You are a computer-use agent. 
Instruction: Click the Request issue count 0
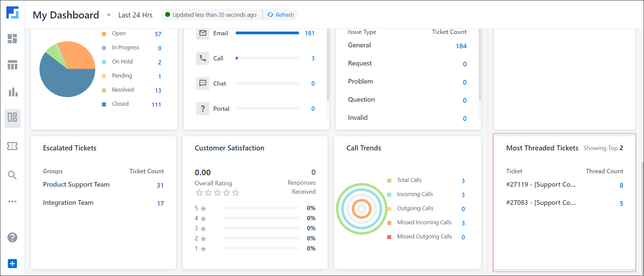(465, 64)
